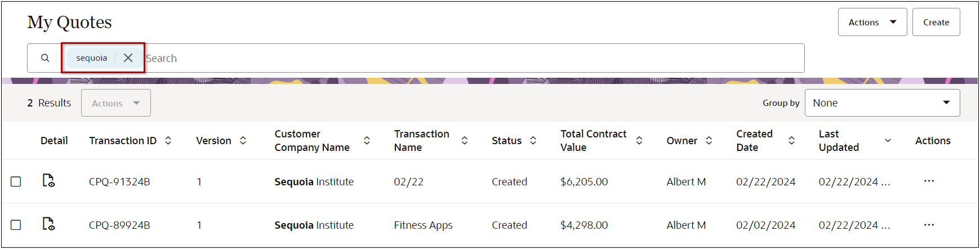Open row actions ellipsis for CPQ-89924B
Viewport: 980px width, 249px height.
pyautogui.click(x=929, y=225)
